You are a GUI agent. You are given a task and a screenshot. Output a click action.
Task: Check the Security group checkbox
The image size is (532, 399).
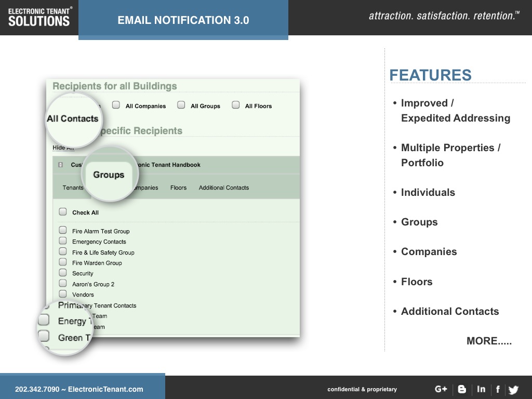(63, 273)
